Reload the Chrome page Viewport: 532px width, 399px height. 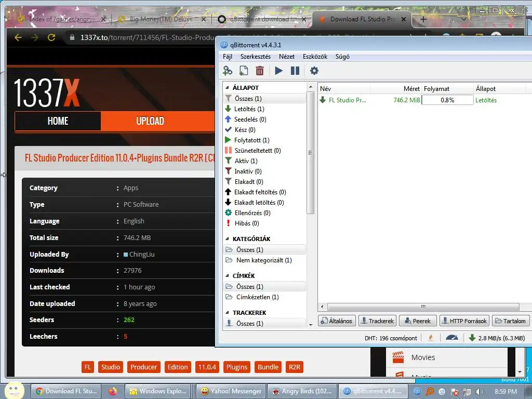pyautogui.click(x=51, y=37)
